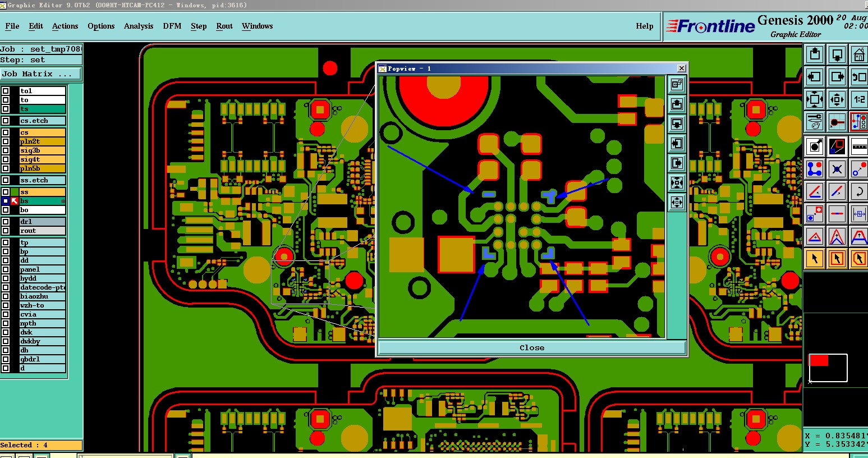Open the DFM menu
868x458 pixels.
pos(172,26)
